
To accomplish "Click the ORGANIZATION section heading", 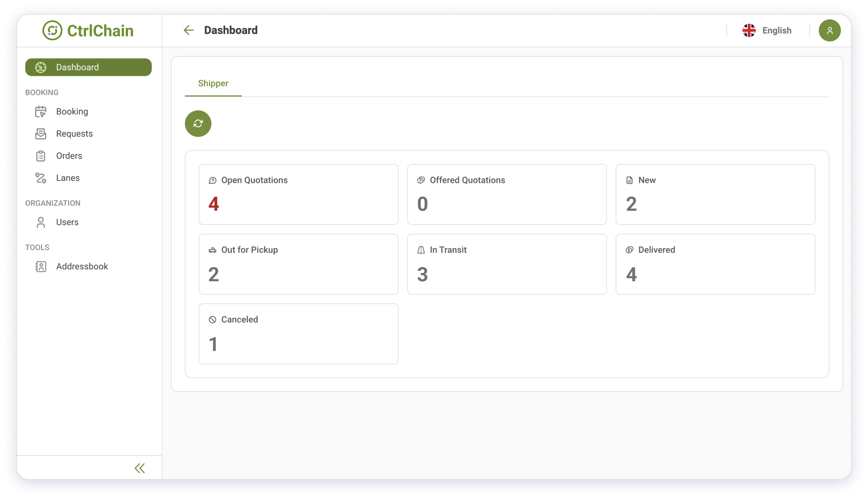I will [53, 203].
